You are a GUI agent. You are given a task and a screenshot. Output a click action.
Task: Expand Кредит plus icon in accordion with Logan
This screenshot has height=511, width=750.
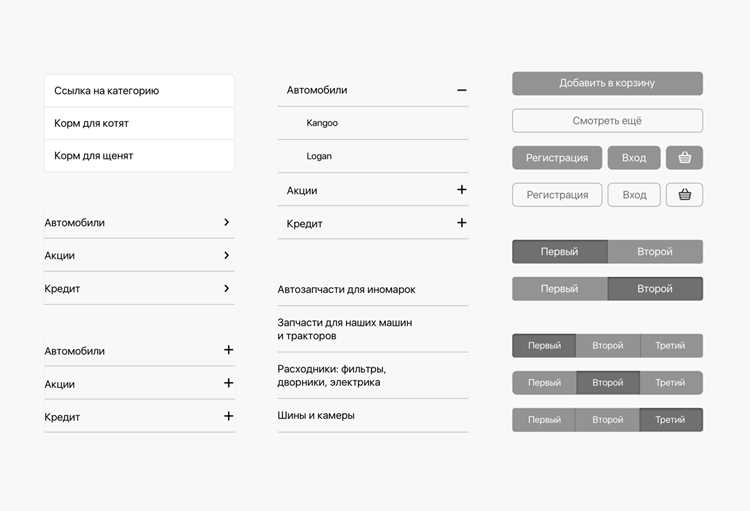point(462,222)
